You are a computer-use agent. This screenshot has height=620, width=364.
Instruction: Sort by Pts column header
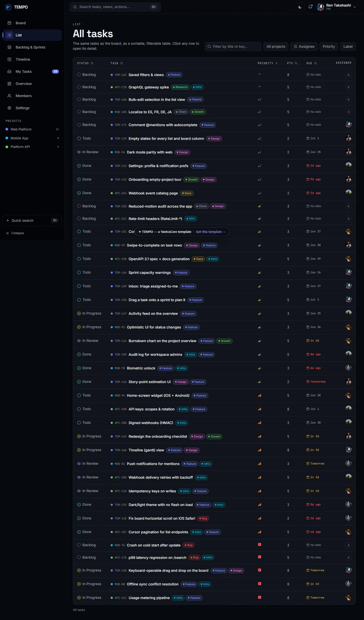click(x=292, y=63)
